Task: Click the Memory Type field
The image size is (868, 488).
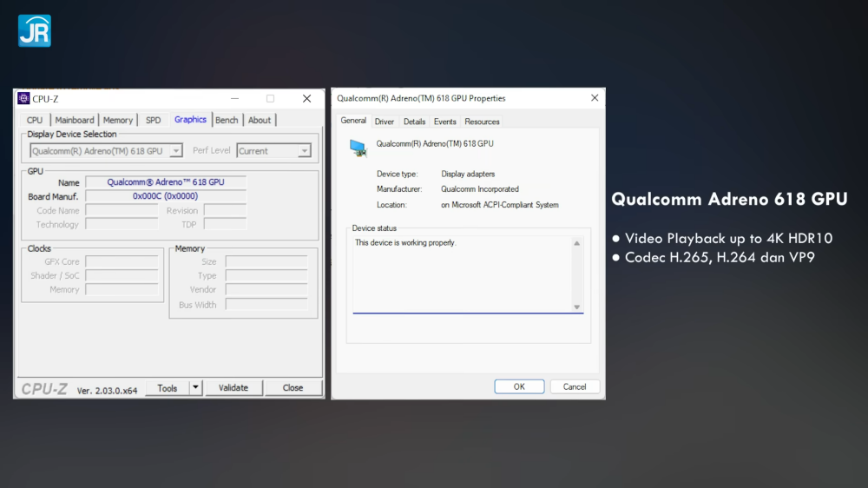Action: tap(266, 275)
